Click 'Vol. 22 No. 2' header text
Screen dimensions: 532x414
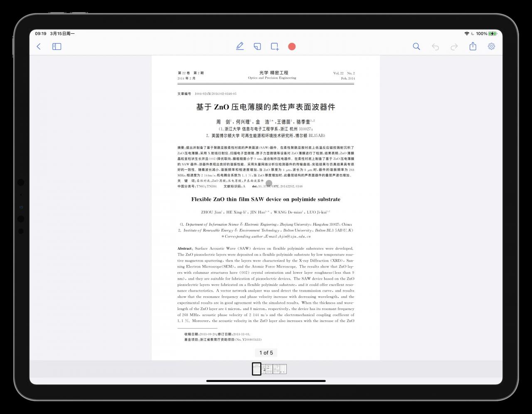tap(344, 73)
